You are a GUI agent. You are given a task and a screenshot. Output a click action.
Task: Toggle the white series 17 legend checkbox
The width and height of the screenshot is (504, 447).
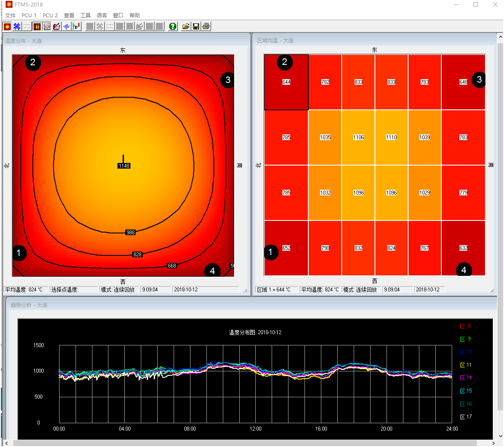point(463,417)
